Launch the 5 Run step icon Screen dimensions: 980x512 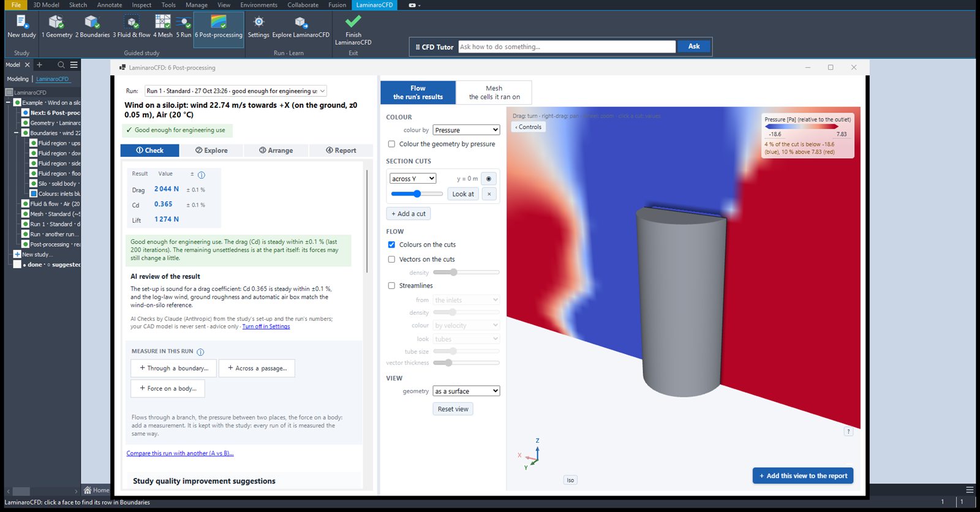tap(184, 22)
